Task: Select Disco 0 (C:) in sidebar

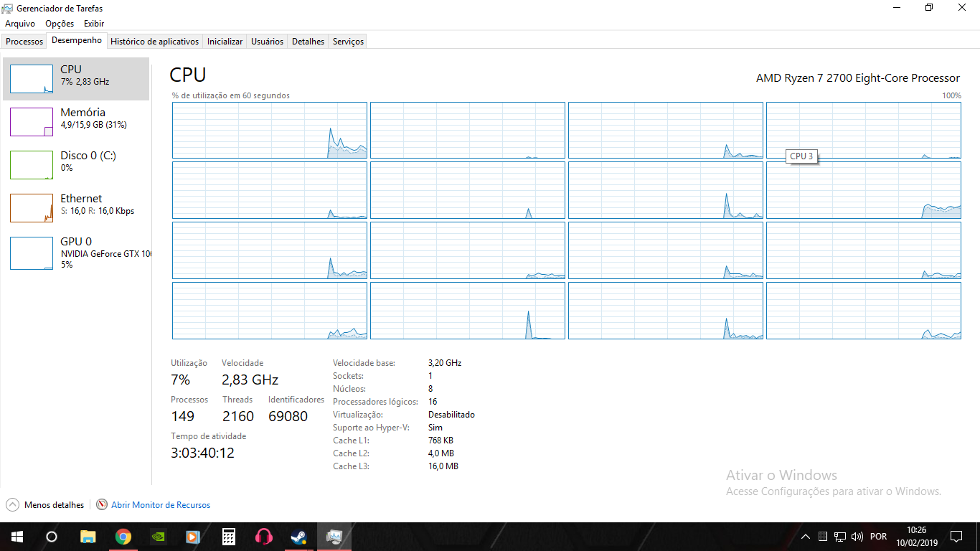Action: pos(76,164)
